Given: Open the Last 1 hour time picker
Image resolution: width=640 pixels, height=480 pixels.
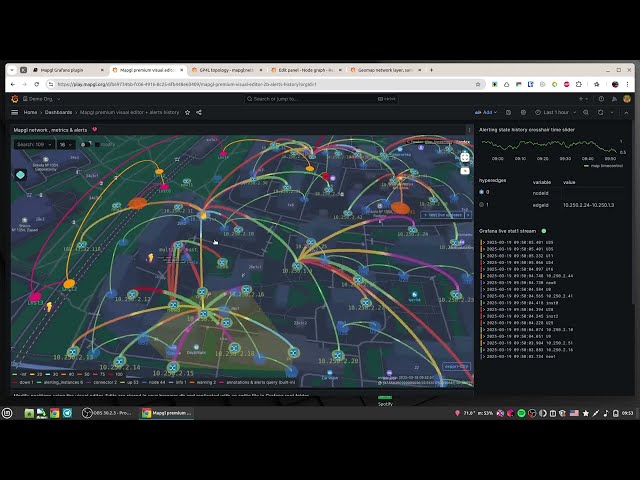Looking at the screenshot, I should coord(556,112).
